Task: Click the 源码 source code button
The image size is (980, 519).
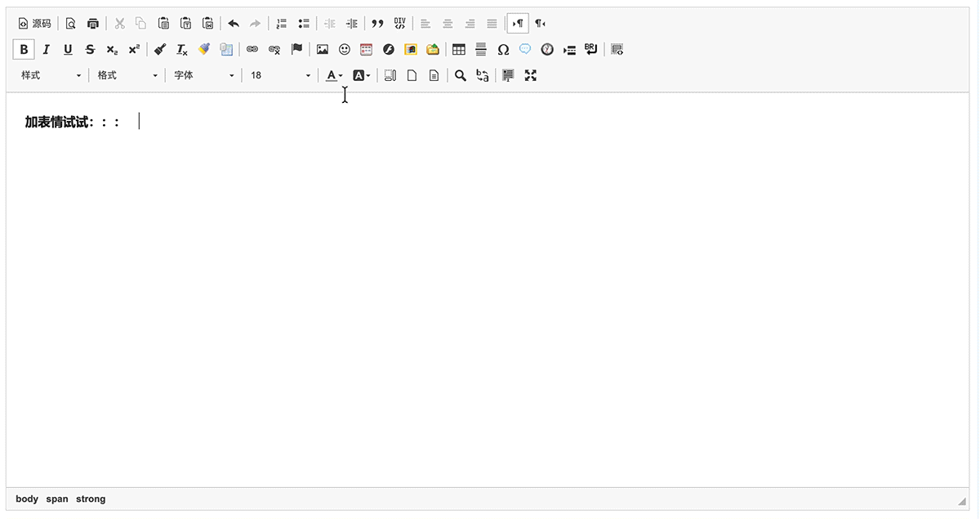Action: (34, 24)
